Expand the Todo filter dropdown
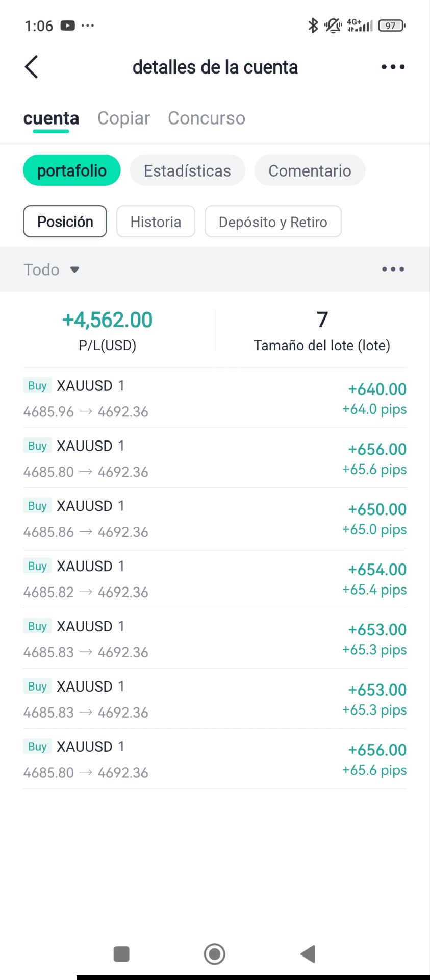This screenshot has width=430, height=980. click(x=52, y=269)
